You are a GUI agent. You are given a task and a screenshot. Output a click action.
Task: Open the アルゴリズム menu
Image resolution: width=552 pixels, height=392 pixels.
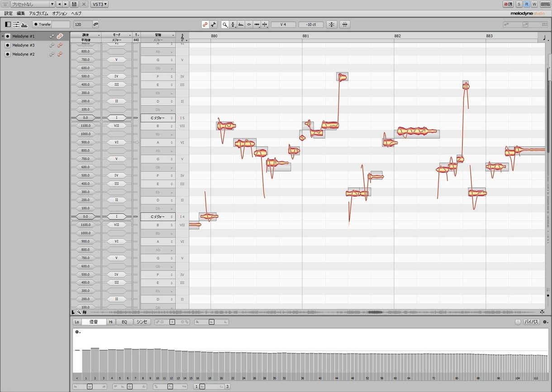click(39, 14)
